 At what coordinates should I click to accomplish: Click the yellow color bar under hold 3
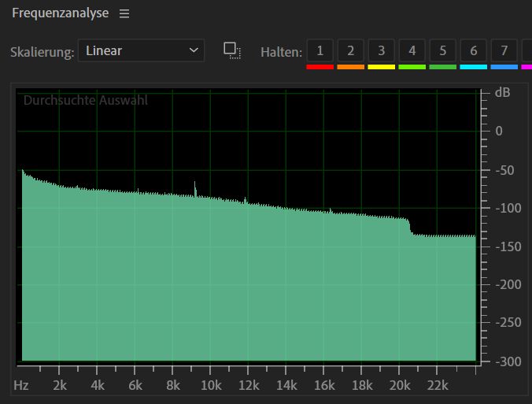click(x=381, y=67)
